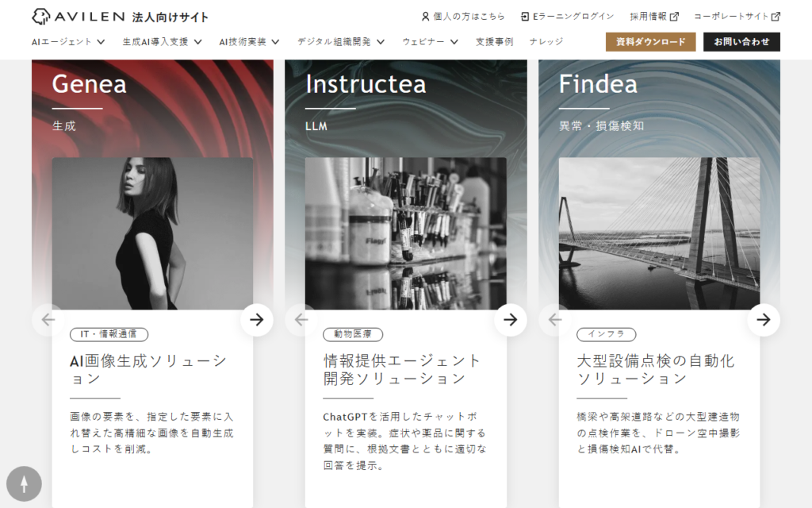
Task: Expand the AIエージェント dropdown menu
Action: (68, 42)
